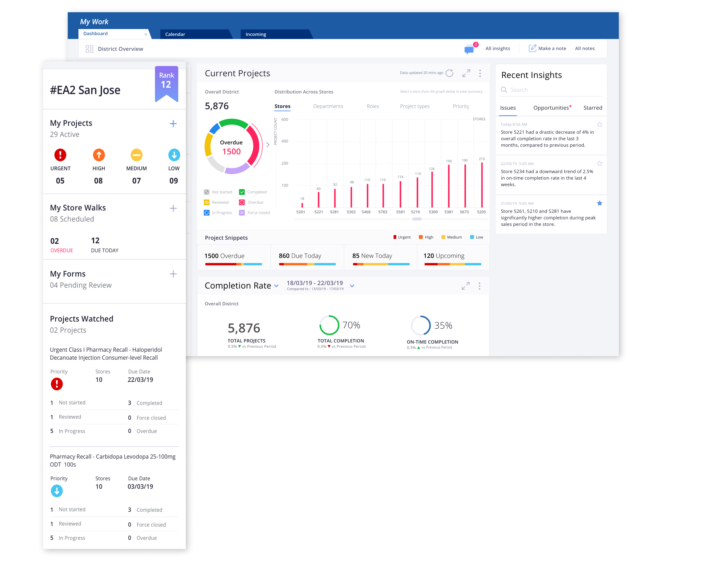Switch to the Calendar tab
The height and width of the screenshot is (566, 728).
click(175, 34)
